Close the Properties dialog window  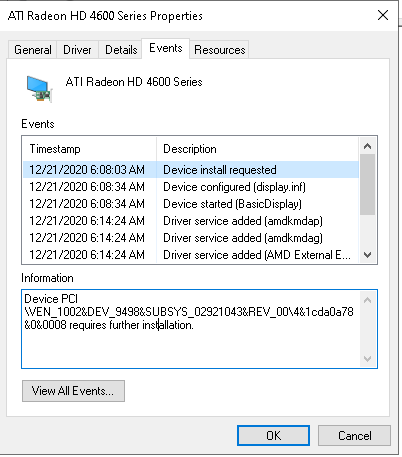(x=383, y=15)
